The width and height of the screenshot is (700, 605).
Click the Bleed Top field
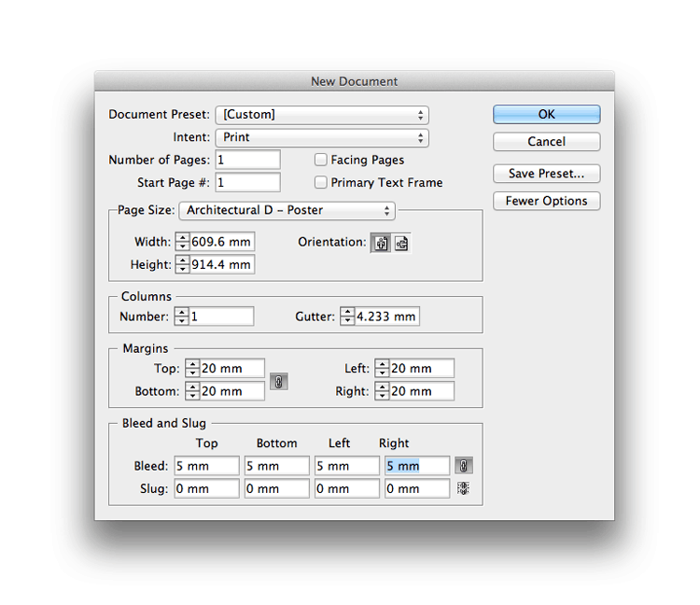[x=206, y=466]
